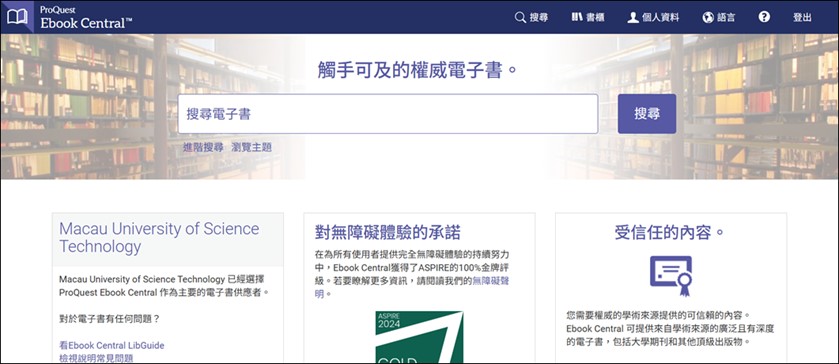This screenshot has width=839, height=364.
Task: Click the 對無障礙體驗的承諾 heading
Action: [387, 232]
